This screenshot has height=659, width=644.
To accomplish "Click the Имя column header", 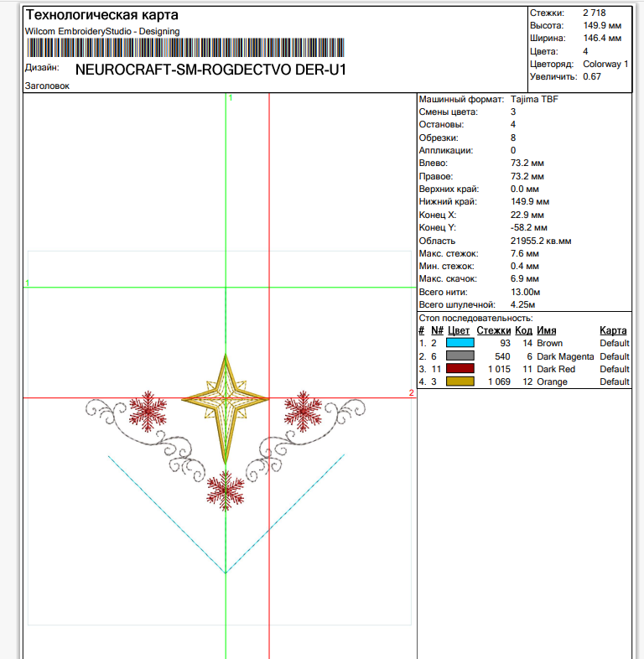I will (547, 330).
